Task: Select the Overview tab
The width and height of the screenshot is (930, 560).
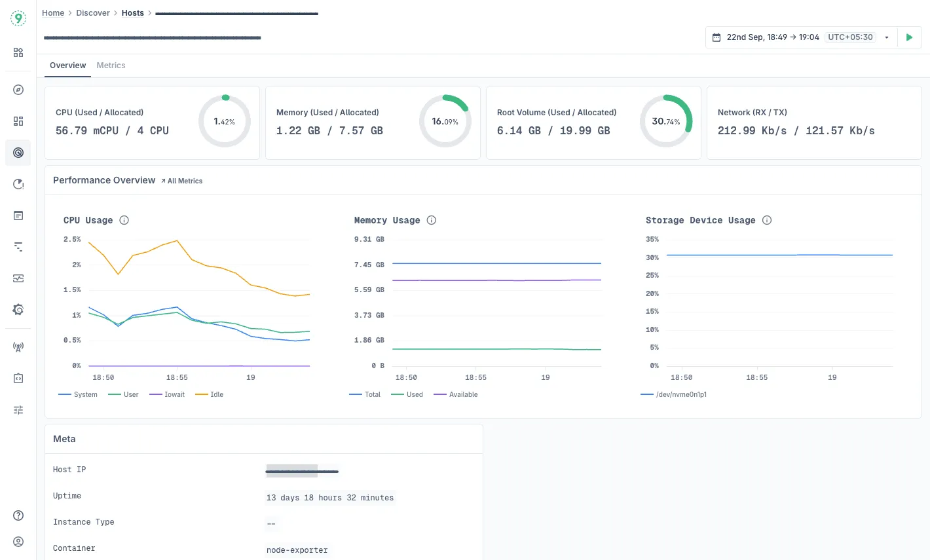Action: coord(67,65)
